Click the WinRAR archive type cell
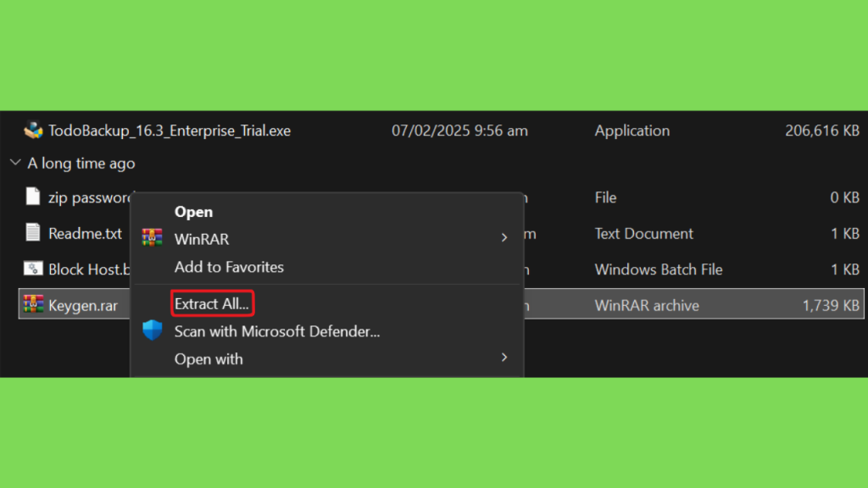This screenshot has height=488, width=868. pos(647,305)
